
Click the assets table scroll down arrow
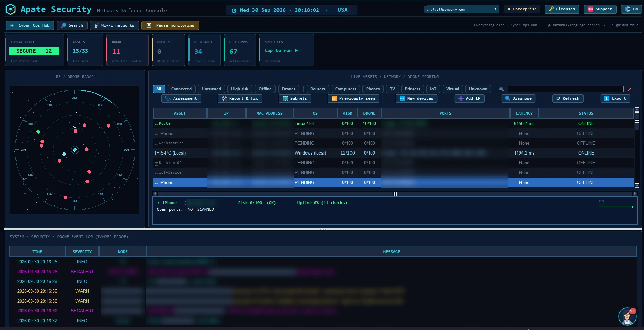(x=637, y=185)
